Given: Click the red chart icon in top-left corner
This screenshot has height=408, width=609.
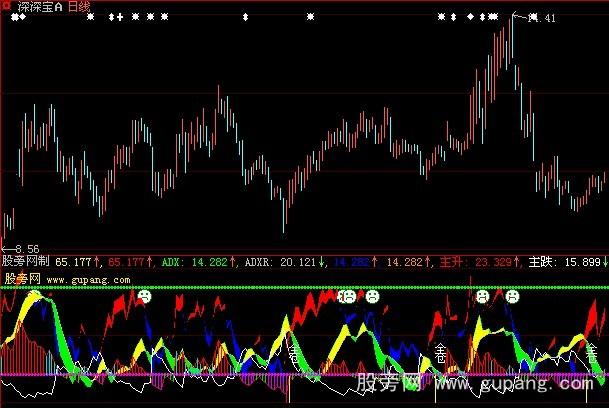Looking at the screenshot, I should point(9,8).
